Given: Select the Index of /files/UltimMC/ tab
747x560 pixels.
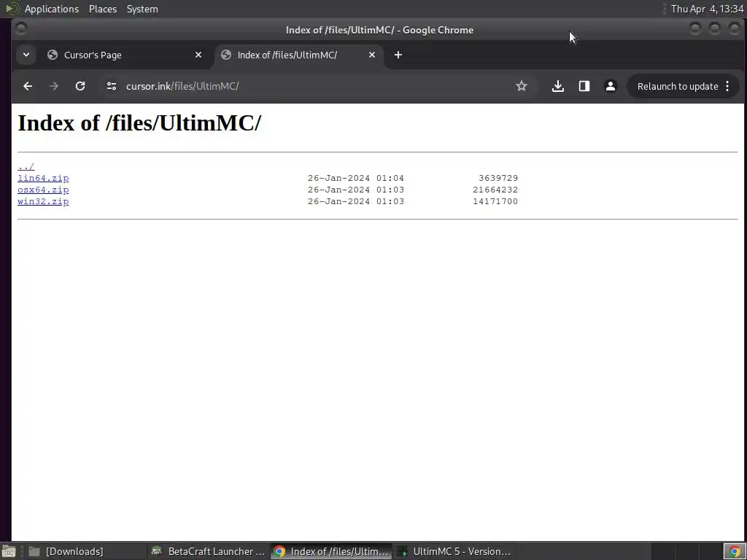Looking at the screenshot, I should coord(299,55).
